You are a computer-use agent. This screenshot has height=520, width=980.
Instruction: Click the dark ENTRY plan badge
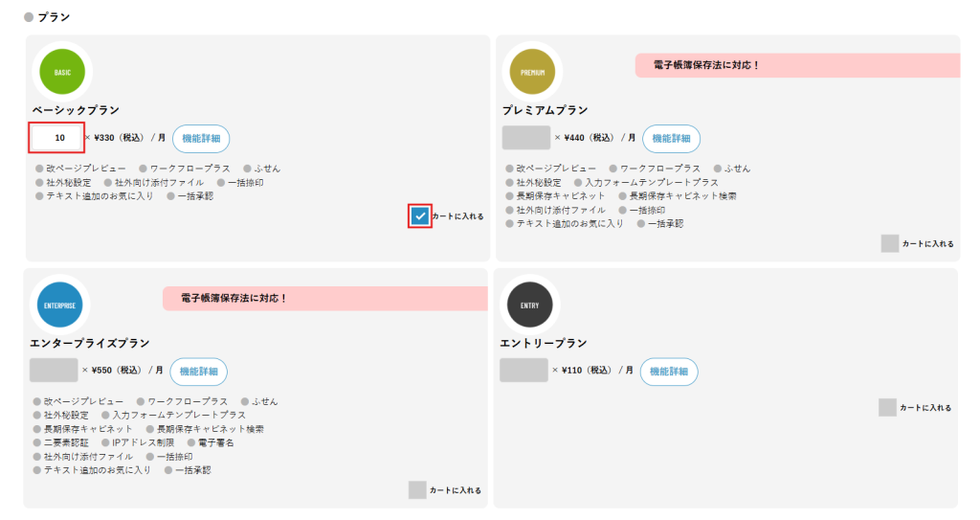click(530, 305)
